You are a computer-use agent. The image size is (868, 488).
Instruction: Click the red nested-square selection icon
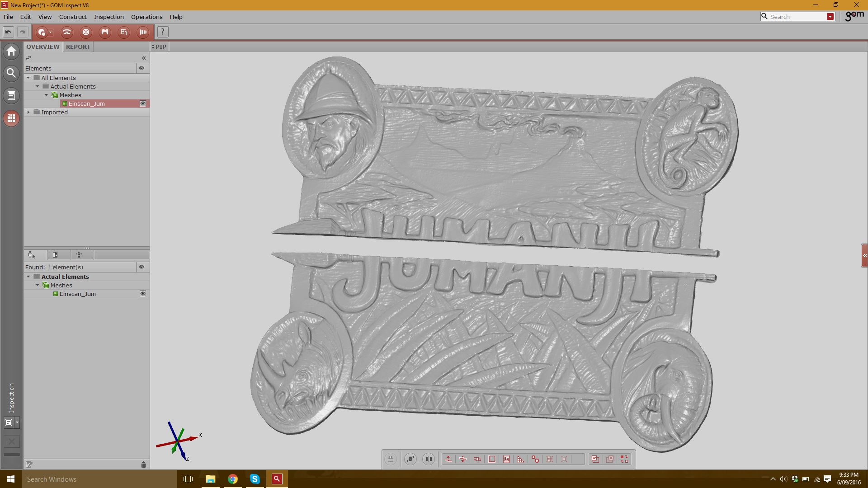506,459
